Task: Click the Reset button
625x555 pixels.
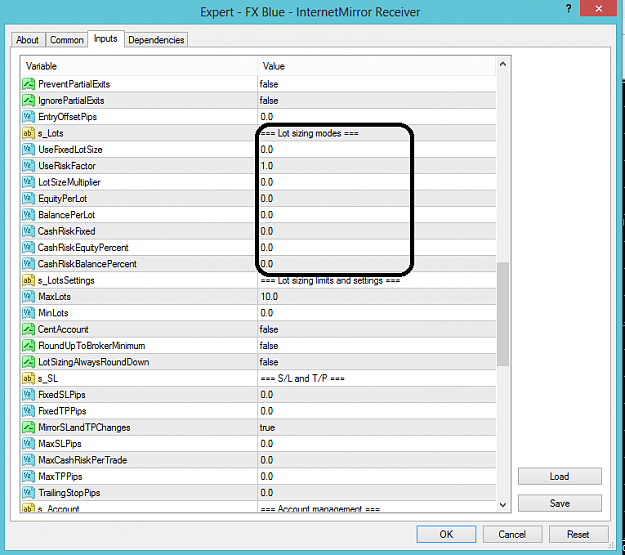Action: click(578, 534)
